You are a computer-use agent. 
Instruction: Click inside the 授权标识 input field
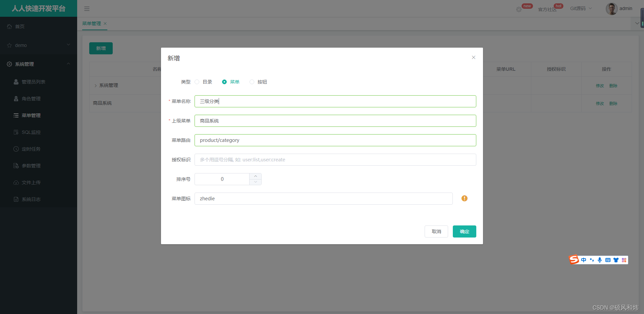335,160
